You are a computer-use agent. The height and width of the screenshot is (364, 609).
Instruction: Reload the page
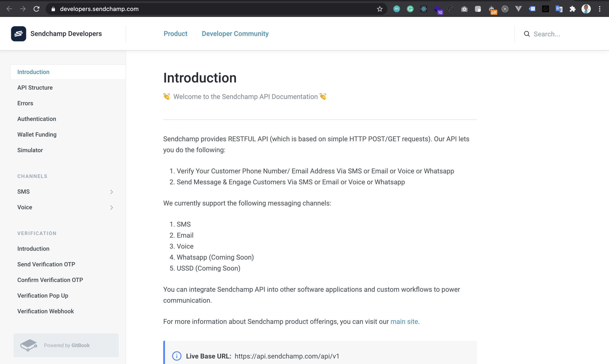coord(36,9)
